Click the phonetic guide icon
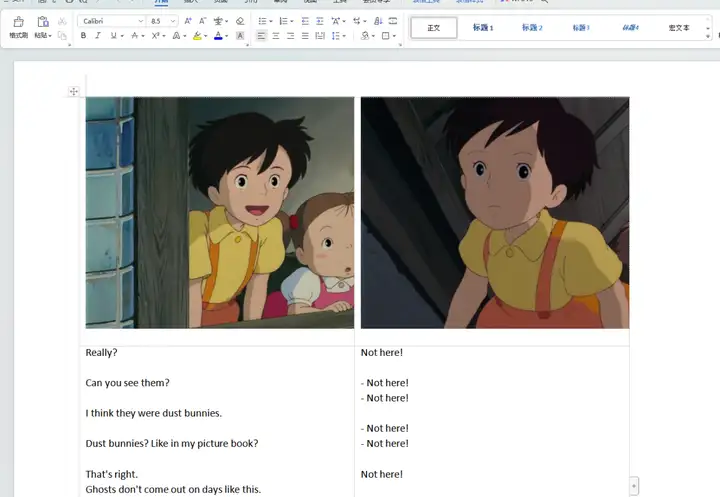This screenshot has width=720, height=497. [219, 21]
